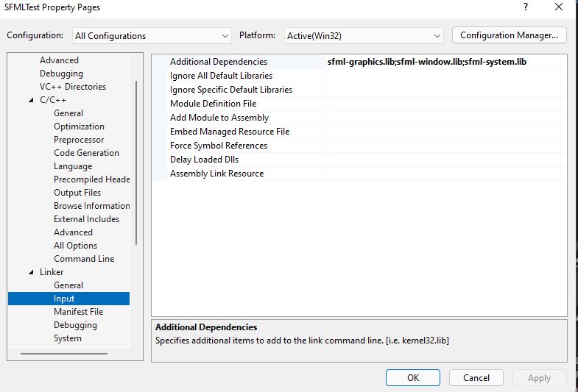
Task: Select Browse Information in the tree
Action: 91,206
